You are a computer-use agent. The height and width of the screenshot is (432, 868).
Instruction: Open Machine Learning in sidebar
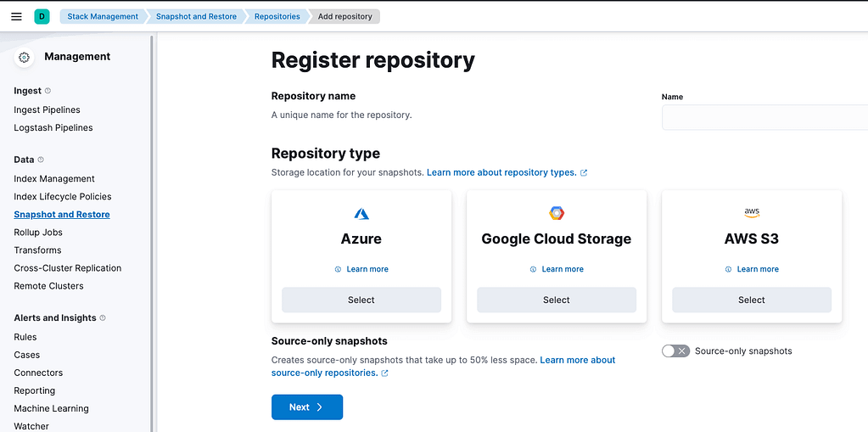pos(51,408)
